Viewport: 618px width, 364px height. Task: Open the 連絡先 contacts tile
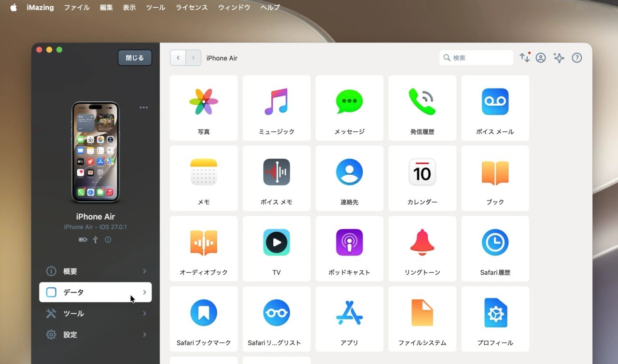(349, 178)
